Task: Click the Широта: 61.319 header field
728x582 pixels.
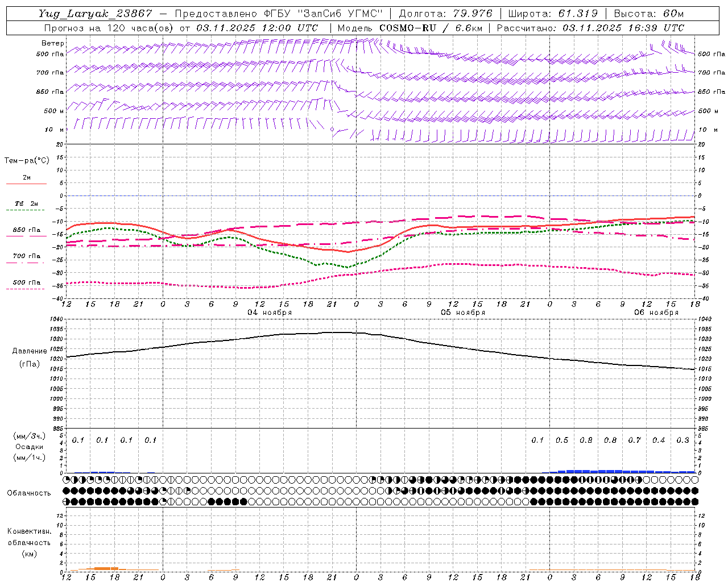Action: [x=553, y=14]
